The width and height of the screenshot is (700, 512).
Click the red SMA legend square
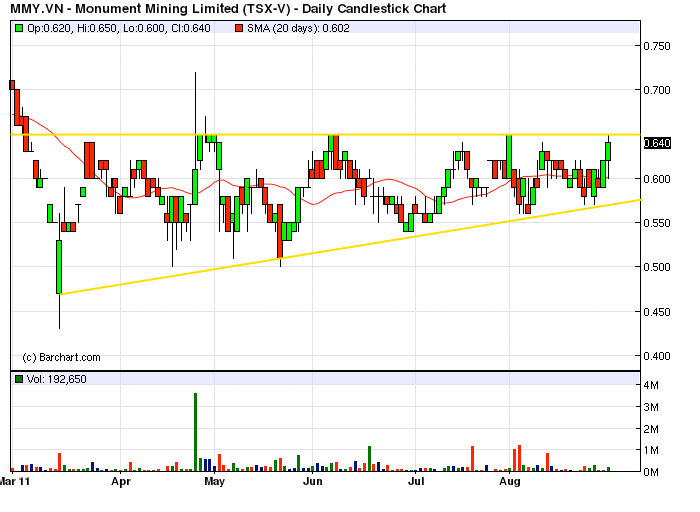click(239, 28)
